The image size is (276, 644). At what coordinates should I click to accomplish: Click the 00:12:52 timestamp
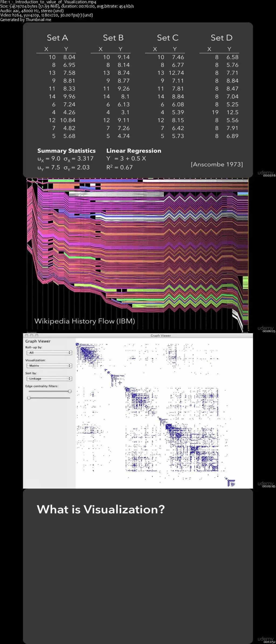pyautogui.click(x=269, y=642)
